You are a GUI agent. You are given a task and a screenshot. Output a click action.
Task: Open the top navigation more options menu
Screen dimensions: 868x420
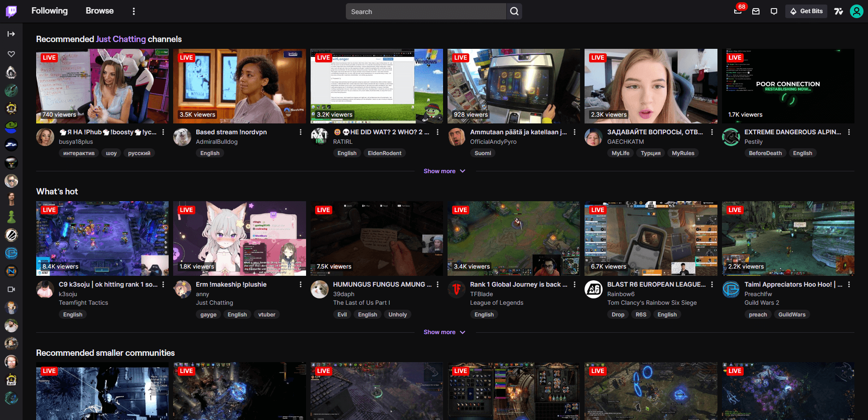click(x=133, y=11)
